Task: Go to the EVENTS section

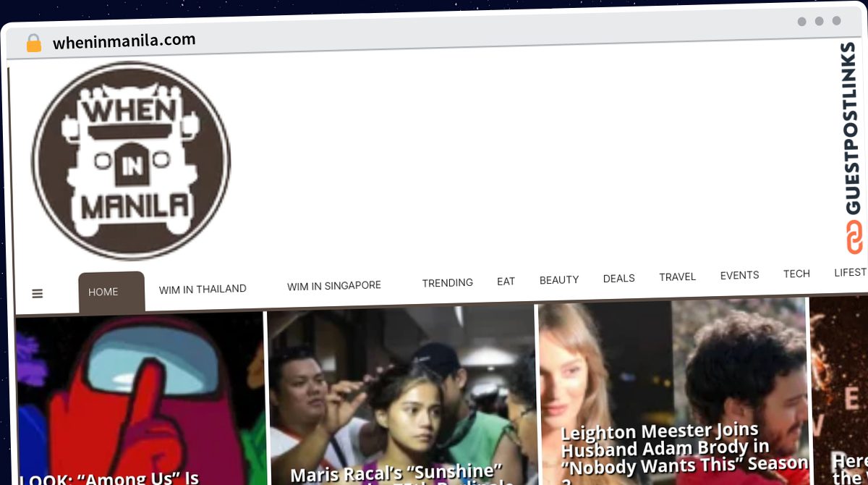Action: click(x=740, y=275)
